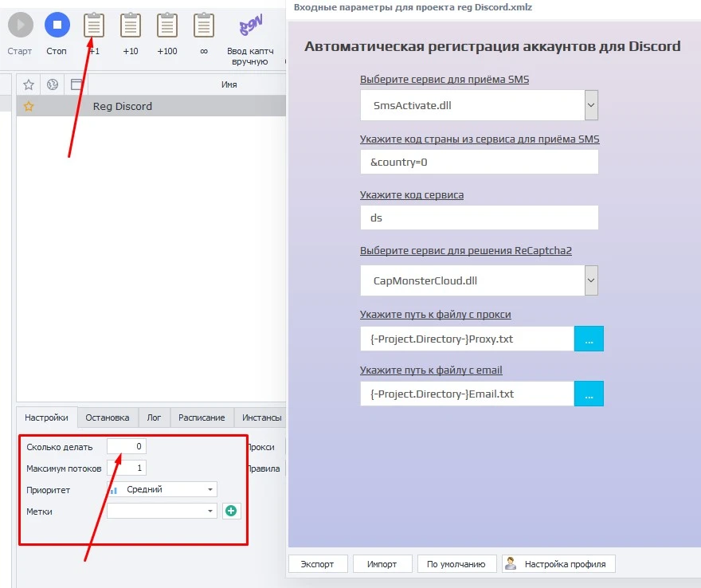Open Ввод каптч вручную captcha icon
The height and width of the screenshot is (588, 701).
250,25
